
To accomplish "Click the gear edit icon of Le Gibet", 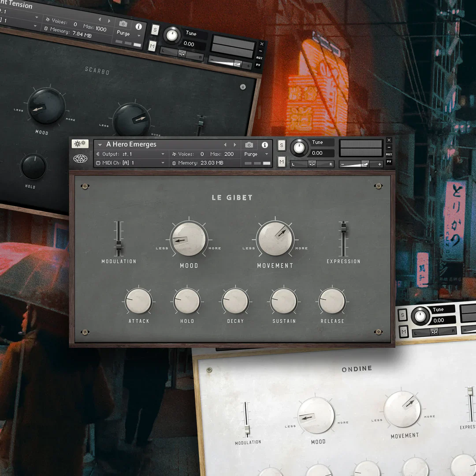I will tap(80, 144).
